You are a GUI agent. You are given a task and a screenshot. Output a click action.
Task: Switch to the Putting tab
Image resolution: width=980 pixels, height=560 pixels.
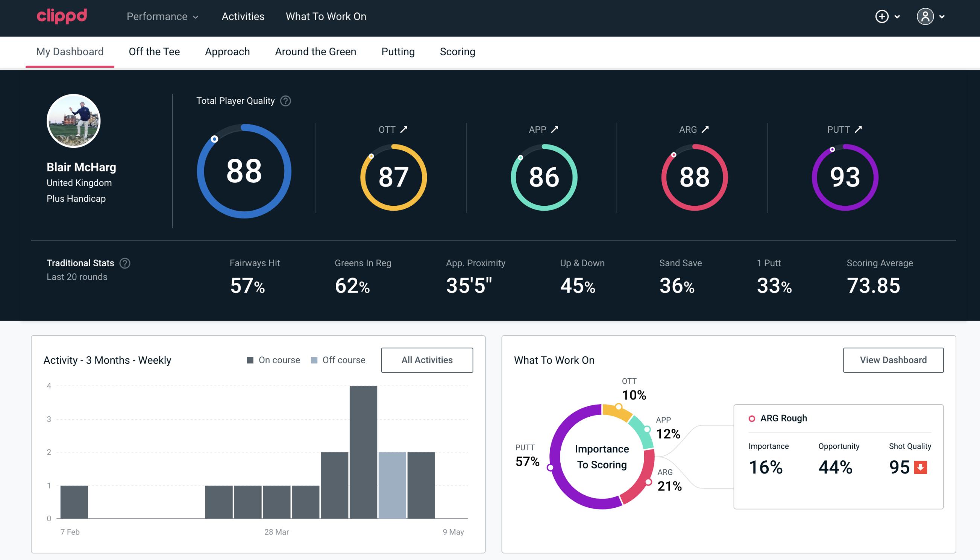[x=398, y=51]
